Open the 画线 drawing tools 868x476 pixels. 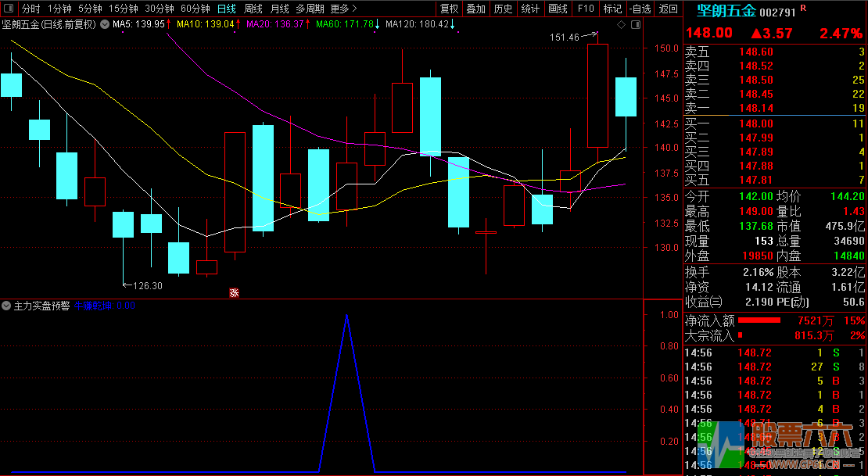coord(558,9)
